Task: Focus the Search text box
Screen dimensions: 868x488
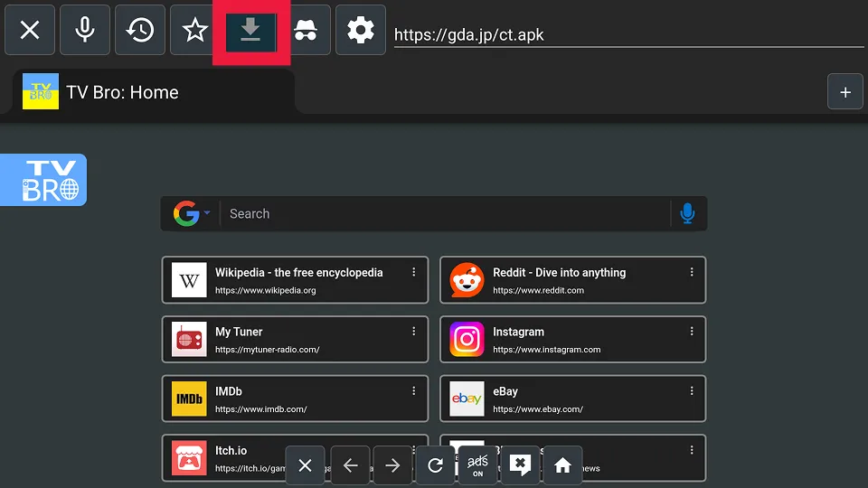Action: pyautogui.click(x=446, y=213)
